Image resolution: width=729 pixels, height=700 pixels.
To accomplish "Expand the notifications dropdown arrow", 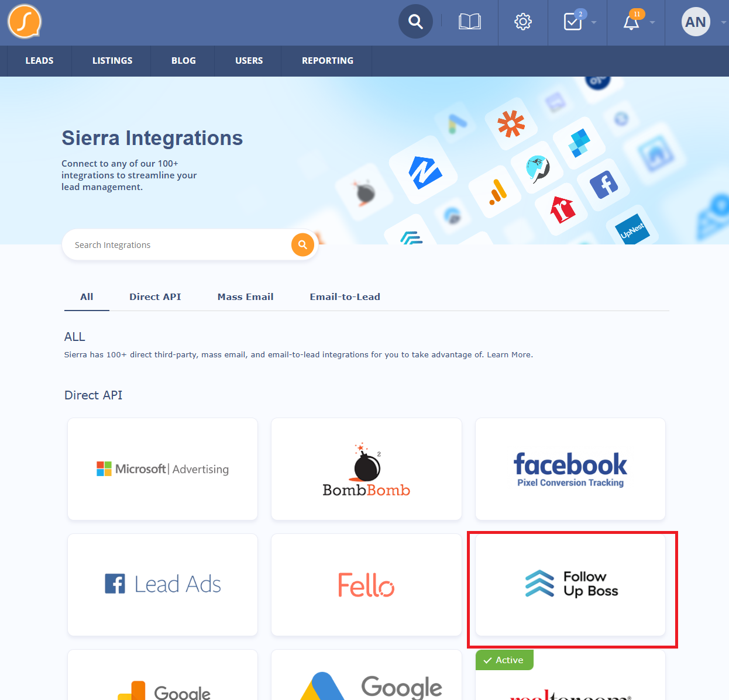I will pyautogui.click(x=652, y=23).
